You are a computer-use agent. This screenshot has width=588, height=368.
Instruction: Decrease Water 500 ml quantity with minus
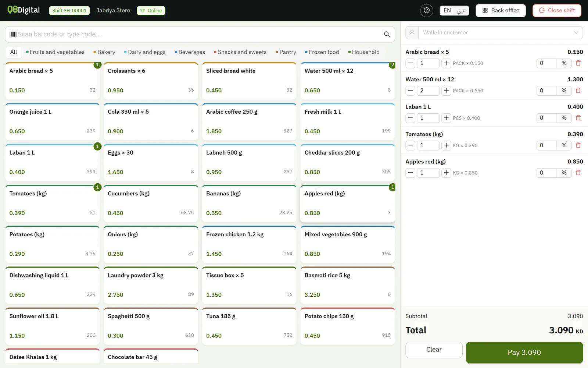click(410, 91)
